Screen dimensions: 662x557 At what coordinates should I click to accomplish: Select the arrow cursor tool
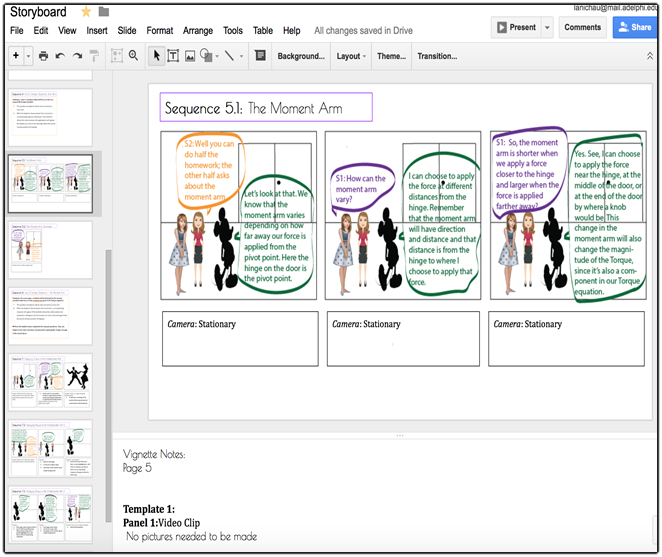click(x=157, y=56)
